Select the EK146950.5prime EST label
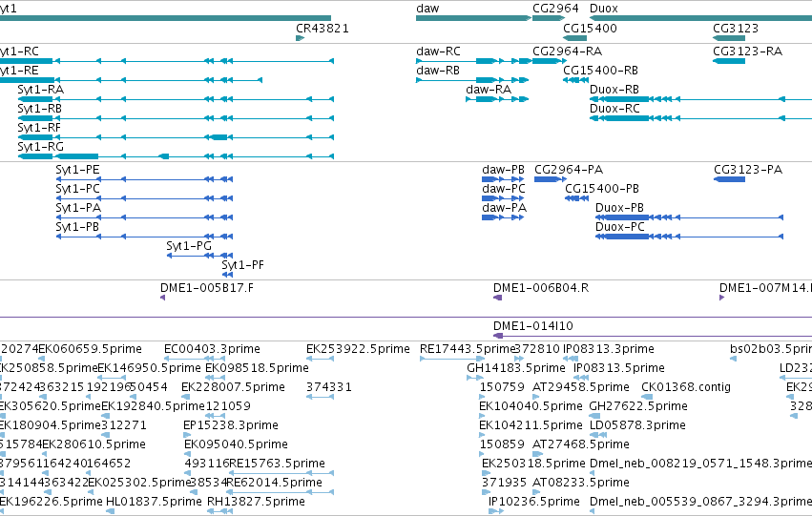The image size is (812, 516). point(149,368)
